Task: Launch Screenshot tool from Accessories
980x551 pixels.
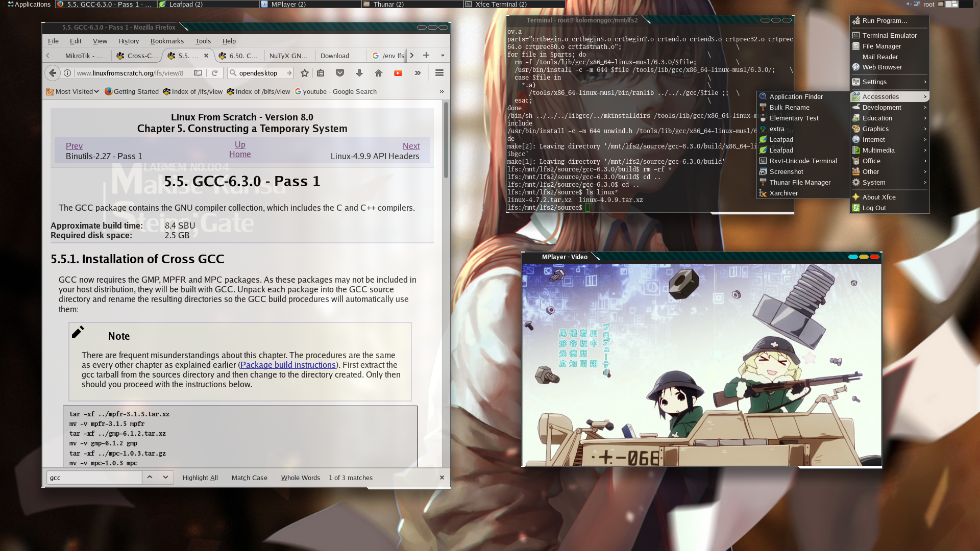Action: [802, 171]
